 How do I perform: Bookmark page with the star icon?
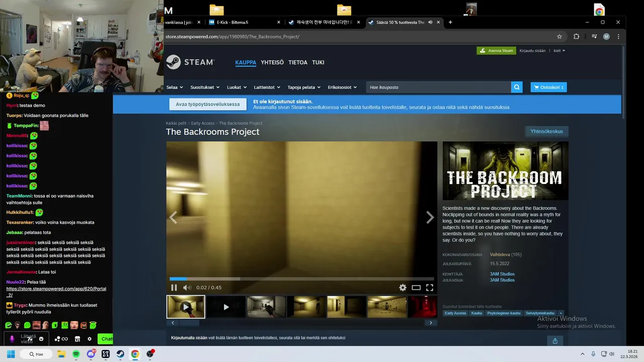(559, 36)
